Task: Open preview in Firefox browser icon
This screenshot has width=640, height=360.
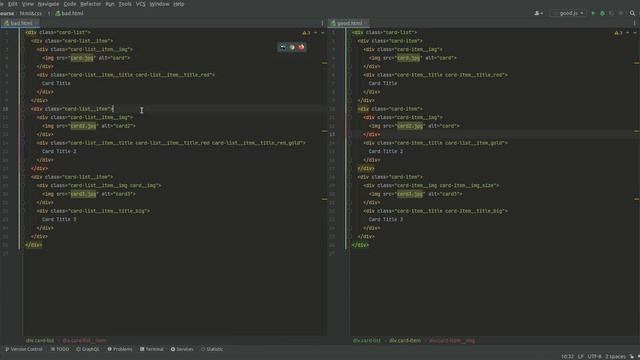Action: pos(302,47)
